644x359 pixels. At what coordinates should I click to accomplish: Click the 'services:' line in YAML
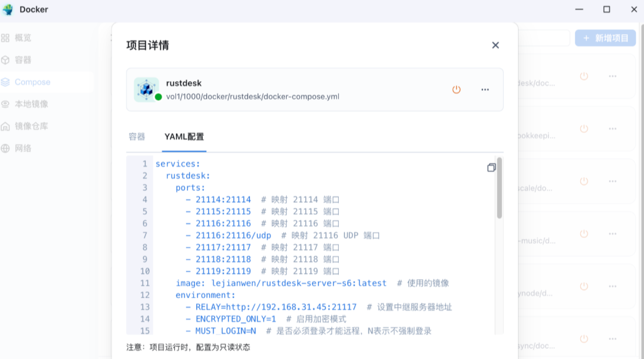click(178, 164)
